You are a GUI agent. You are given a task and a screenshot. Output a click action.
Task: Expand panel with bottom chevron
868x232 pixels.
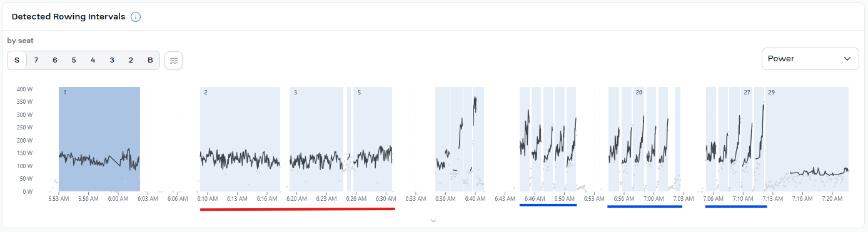coord(433,221)
